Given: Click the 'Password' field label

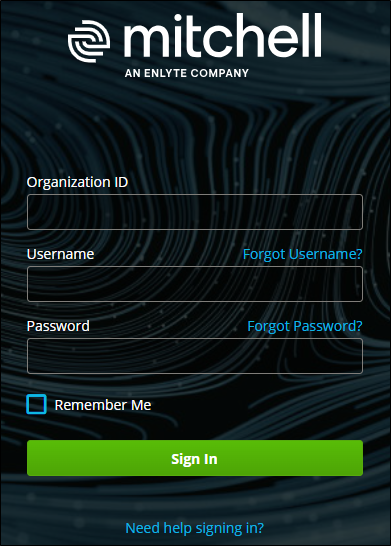Looking at the screenshot, I should click(x=58, y=326).
